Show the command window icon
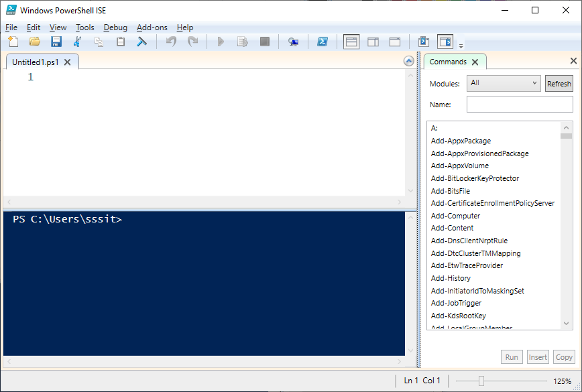 click(424, 42)
